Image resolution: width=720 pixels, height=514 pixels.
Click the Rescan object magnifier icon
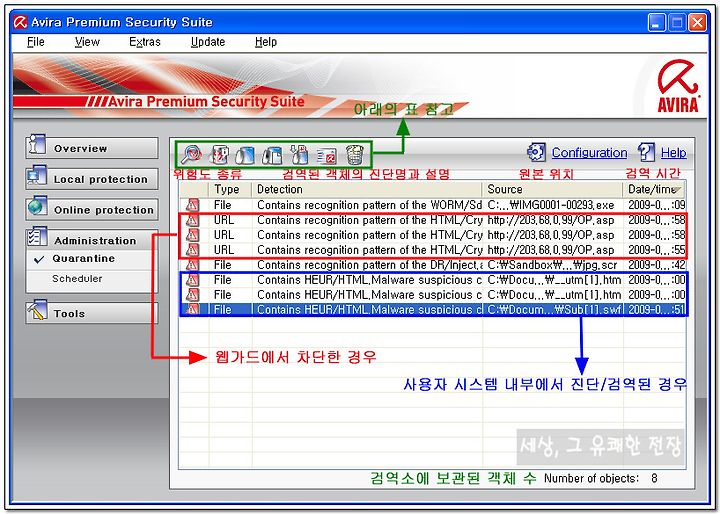pyautogui.click(x=191, y=154)
